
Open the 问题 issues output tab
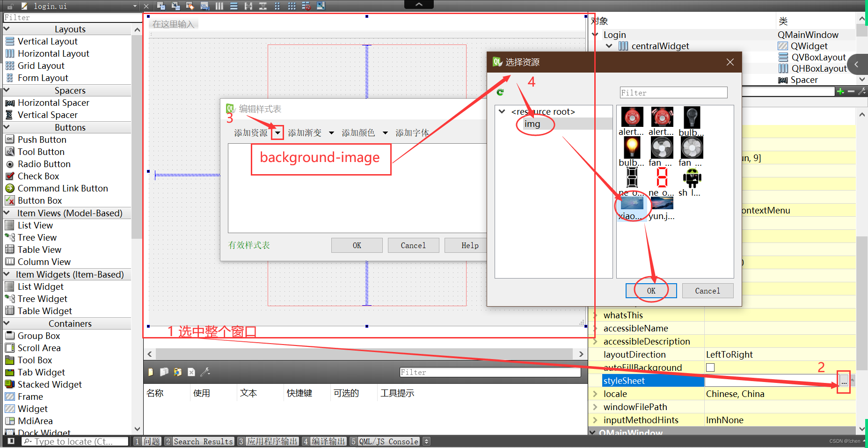(x=147, y=441)
